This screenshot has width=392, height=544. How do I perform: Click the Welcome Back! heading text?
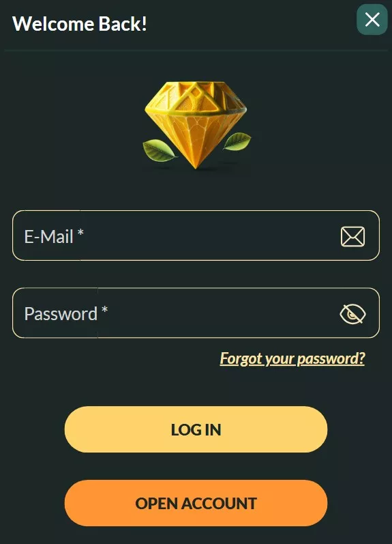tap(79, 24)
